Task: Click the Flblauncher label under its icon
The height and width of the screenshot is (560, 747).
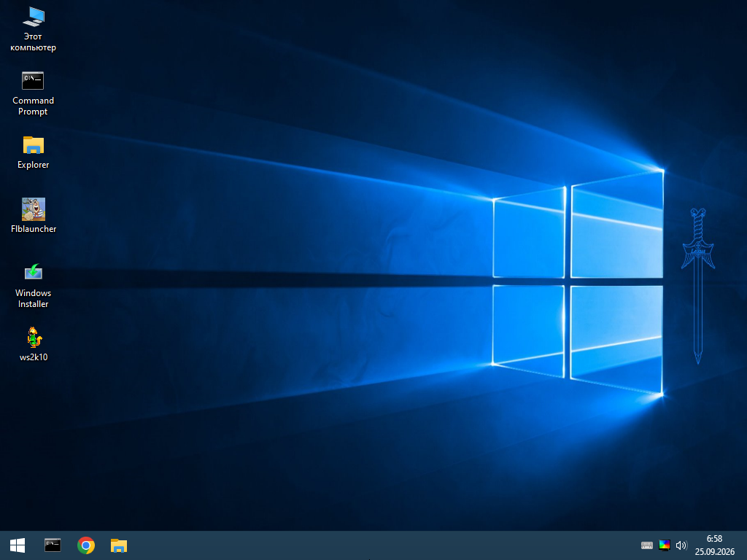Action: coord(34,229)
